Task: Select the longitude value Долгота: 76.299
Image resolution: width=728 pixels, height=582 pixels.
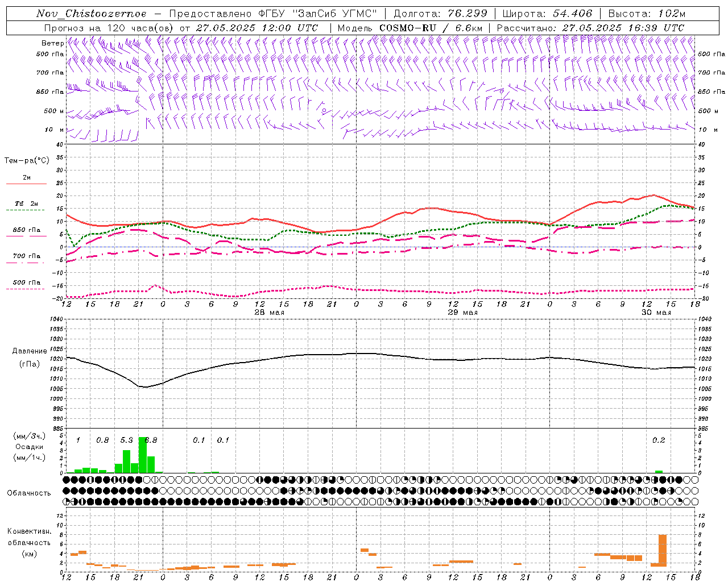Action: (x=440, y=14)
